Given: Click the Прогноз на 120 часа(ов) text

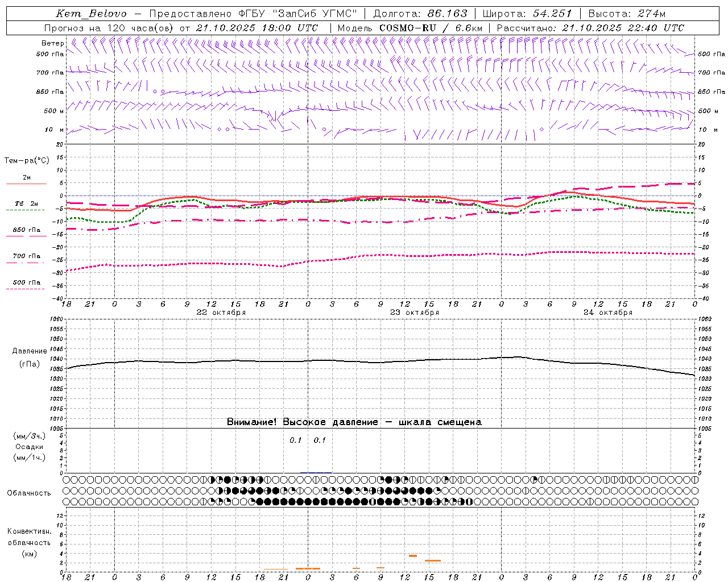Looking at the screenshot, I should 109,28.
